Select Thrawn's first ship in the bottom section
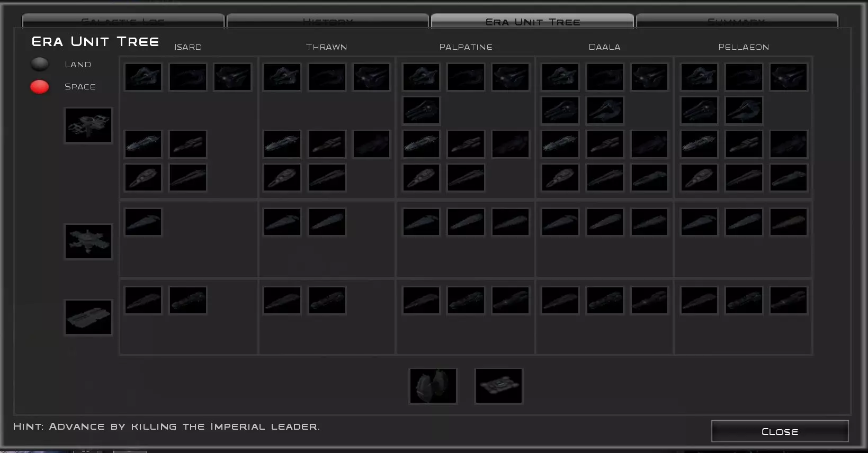 click(x=282, y=300)
